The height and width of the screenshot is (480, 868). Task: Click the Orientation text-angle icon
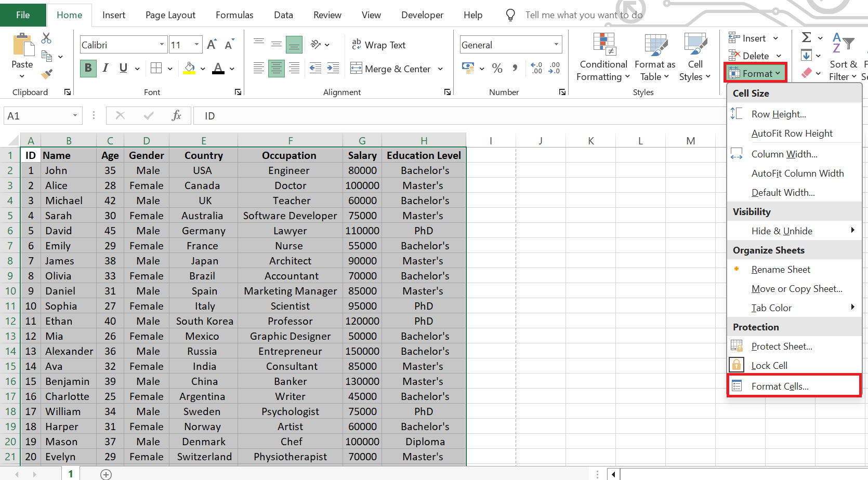coord(316,45)
